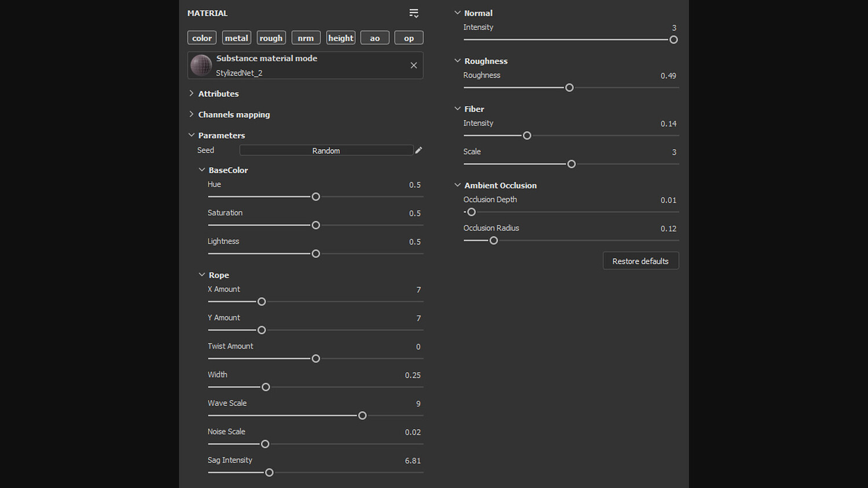Remove the StylizedNet_2 substance material
Image resolution: width=868 pixels, height=488 pixels.
point(414,65)
